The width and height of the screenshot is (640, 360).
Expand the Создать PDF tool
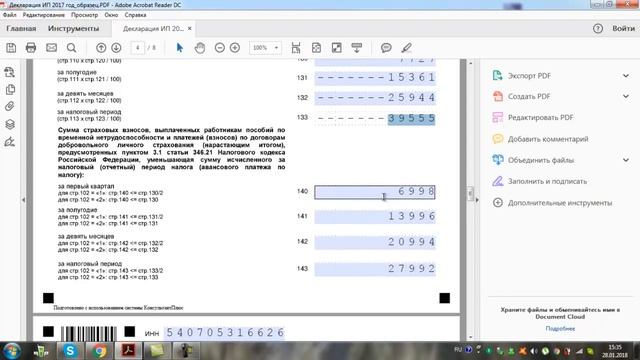pos(626,96)
